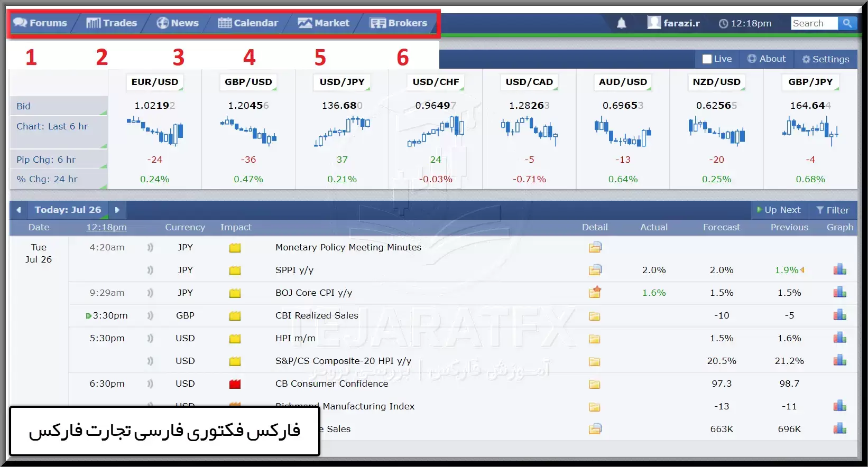The image size is (868, 467).
Task: Go to previous day arrow
Action: click(19, 210)
